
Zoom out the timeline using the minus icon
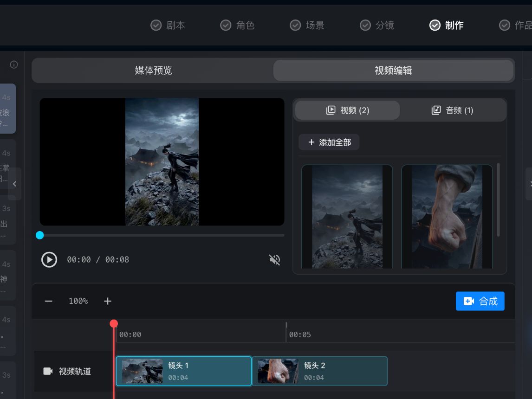[x=48, y=301]
